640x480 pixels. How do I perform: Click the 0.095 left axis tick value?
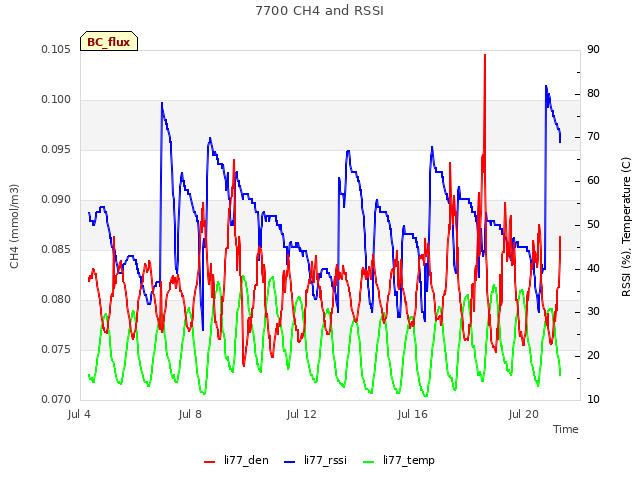point(56,150)
